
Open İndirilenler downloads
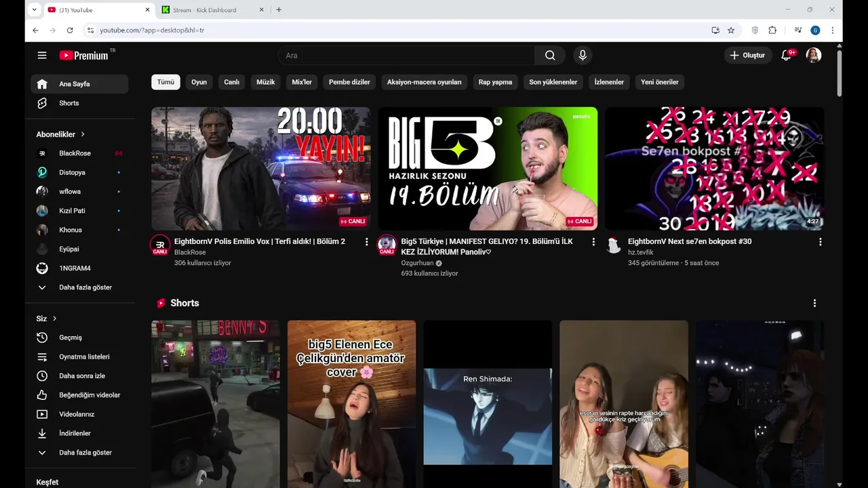coord(79,433)
